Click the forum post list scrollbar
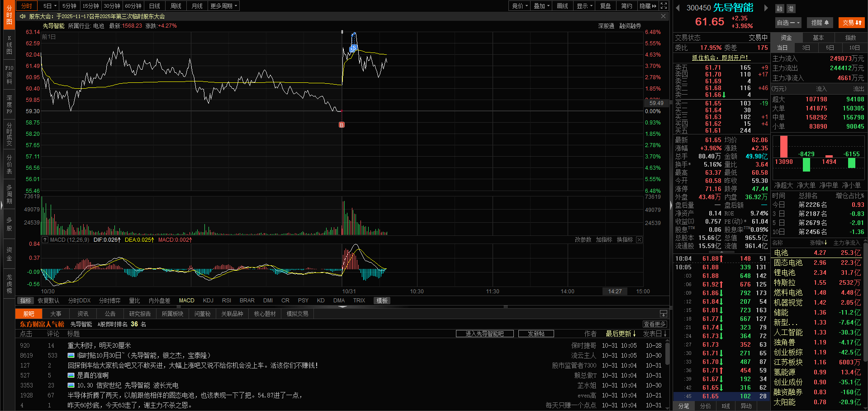Viewport: 868px width, 411px height. point(667,353)
